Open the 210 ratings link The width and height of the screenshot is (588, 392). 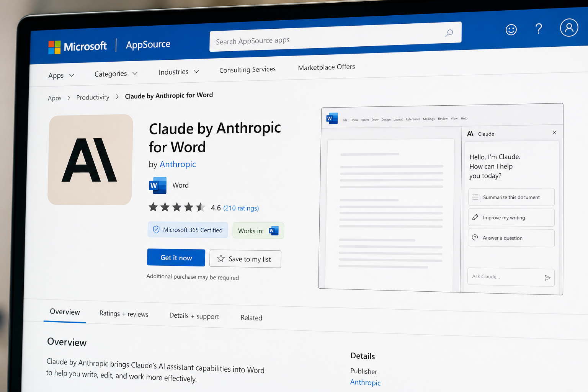click(241, 208)
